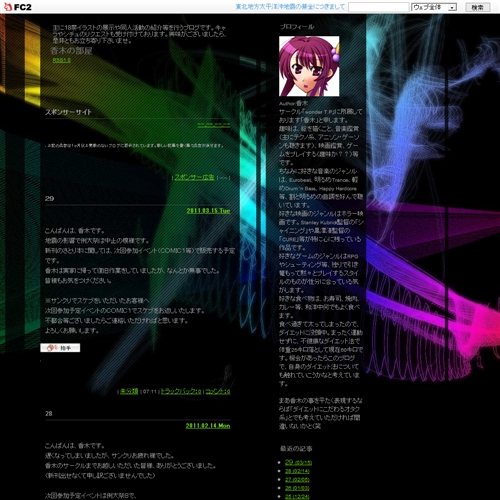Click the profile avatar image

click(309, 66)
